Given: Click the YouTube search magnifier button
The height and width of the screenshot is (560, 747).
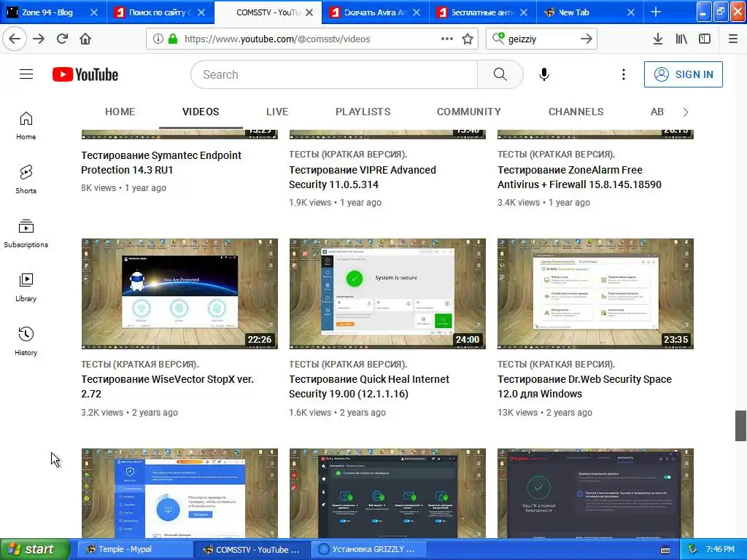Looking at the screenshot, I should click(500, 74).
